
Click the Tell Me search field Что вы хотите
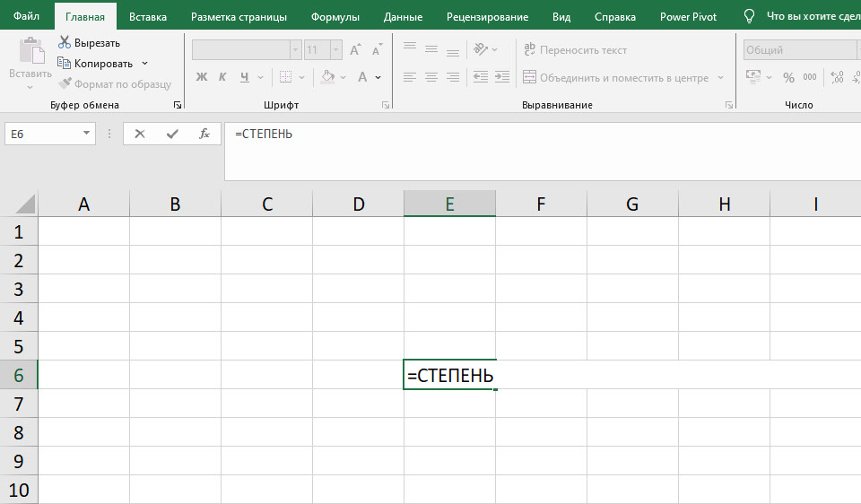point(813,16)
